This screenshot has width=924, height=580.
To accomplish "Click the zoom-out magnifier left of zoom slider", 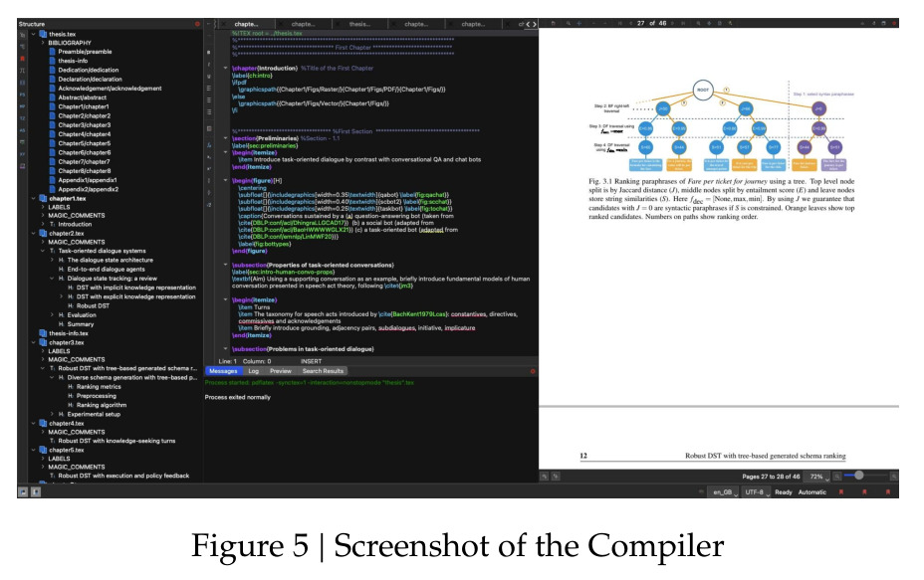I will (x=838, y=476).
